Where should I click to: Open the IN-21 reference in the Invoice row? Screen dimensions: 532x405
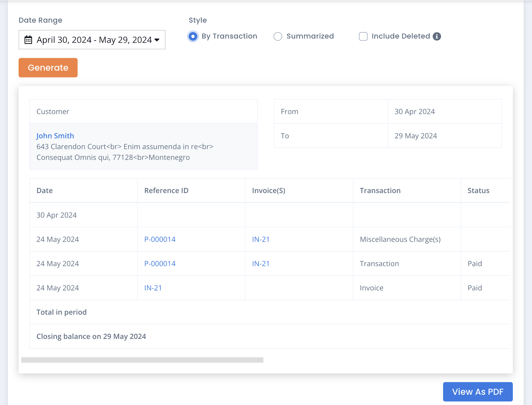153,288
